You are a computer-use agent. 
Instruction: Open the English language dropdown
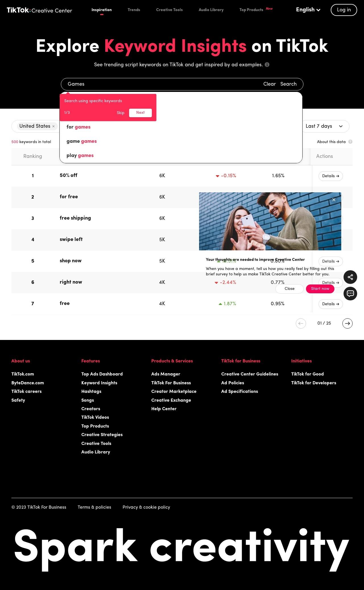308,10
